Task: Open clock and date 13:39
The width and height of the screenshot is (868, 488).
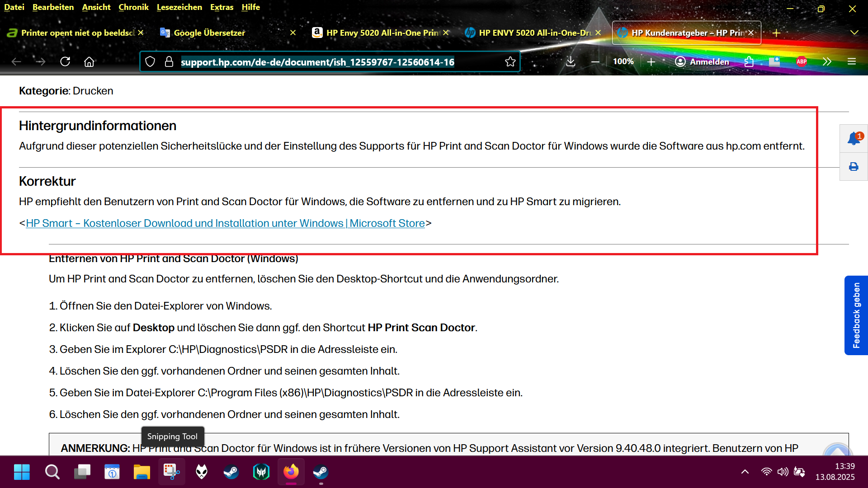Action: (835, 472)
